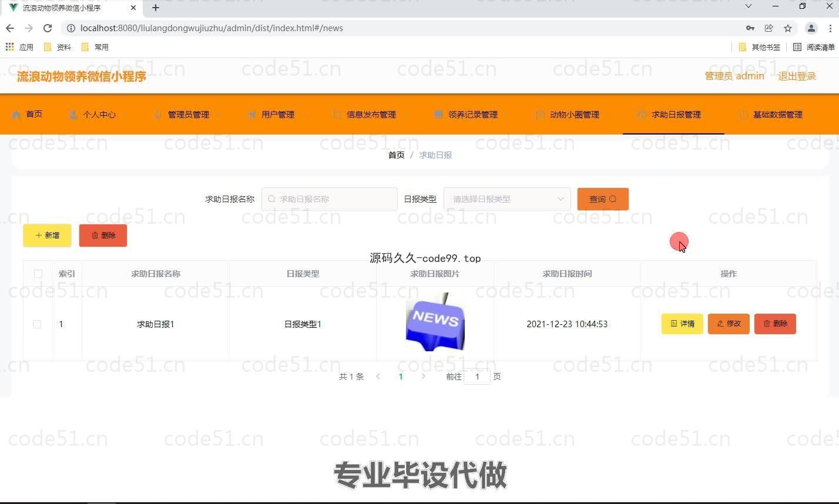Click the 求助日报时间 column header

point(567,274)
